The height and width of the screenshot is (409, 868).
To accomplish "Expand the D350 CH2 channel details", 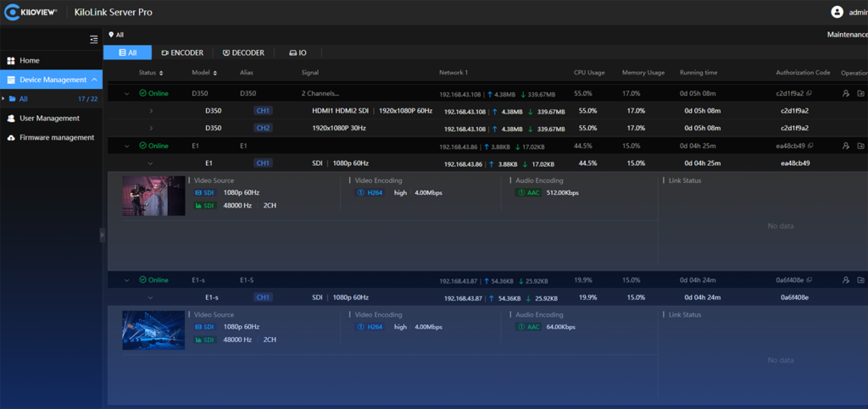I will (x=151, y=129).
